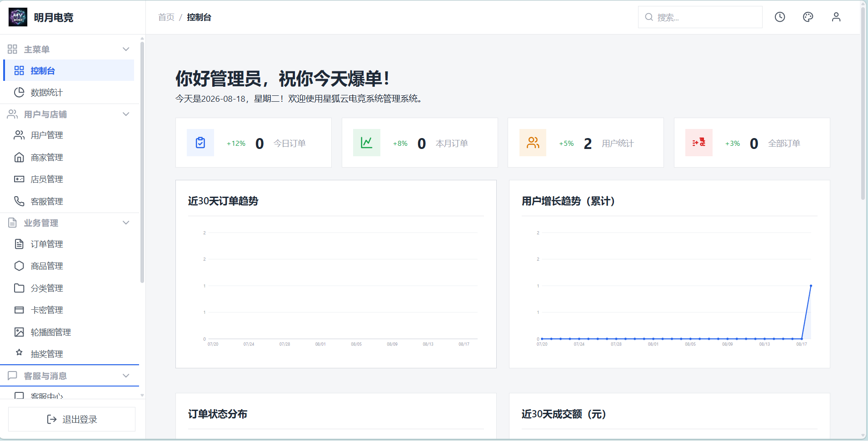Click the 全部订单 red icon
Viewport: 868px width, 441px height.
[699, 143]
